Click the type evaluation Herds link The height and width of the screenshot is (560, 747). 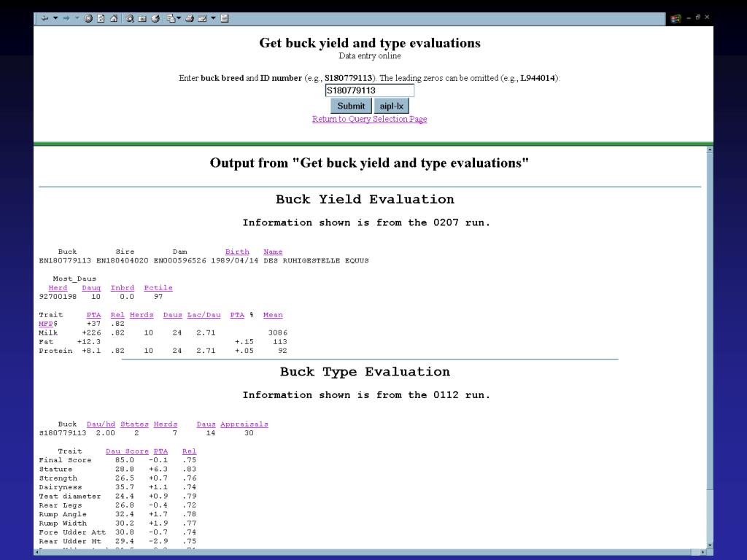(x=166, y=424)
